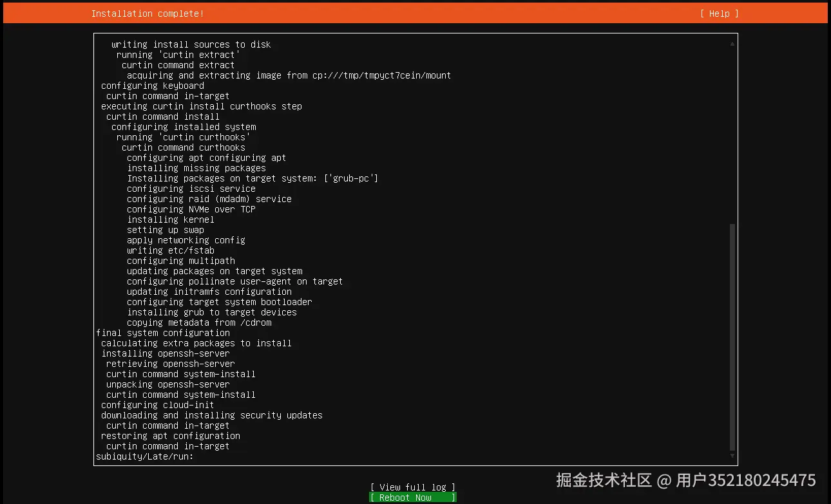Click 'updating packages on target system' line

[x=215, y=271]
